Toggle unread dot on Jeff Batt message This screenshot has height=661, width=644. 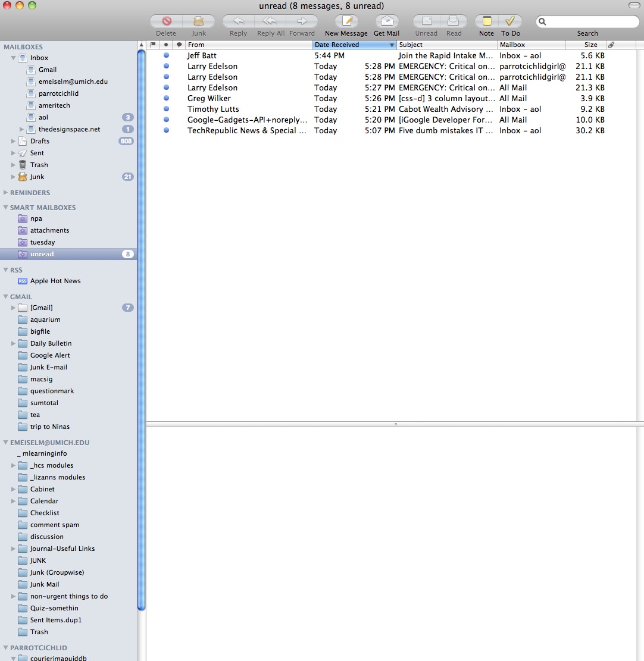(x=166, y=55)
